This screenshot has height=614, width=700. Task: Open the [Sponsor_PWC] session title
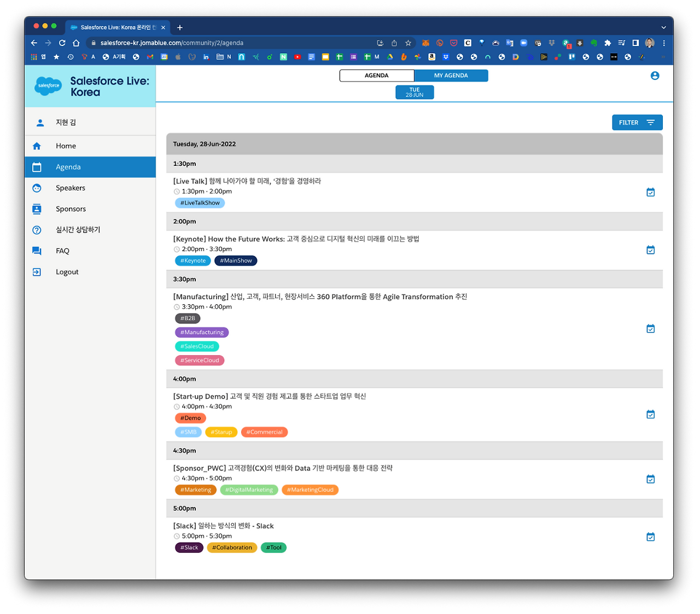pos(283,468)
